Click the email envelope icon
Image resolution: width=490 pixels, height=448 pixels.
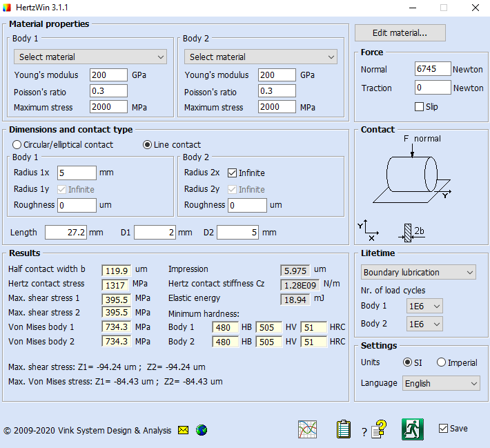pyautogui.click(x=183, y=430)
